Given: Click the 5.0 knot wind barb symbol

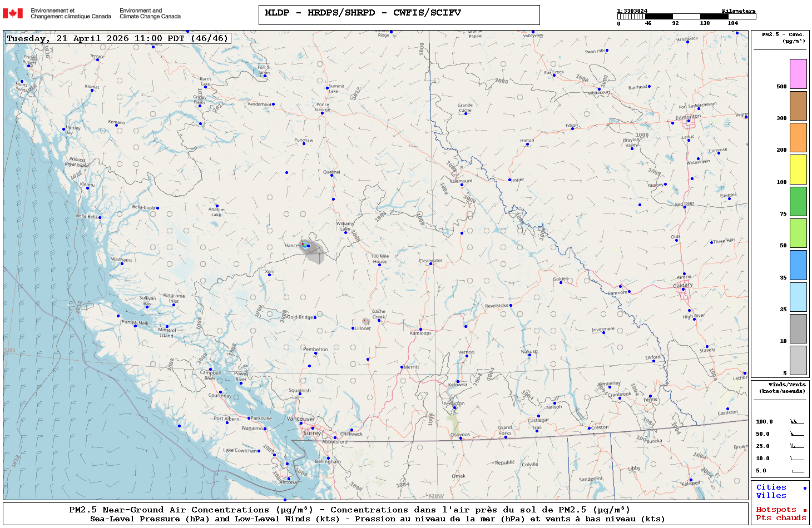Looking at the screenshot, I should 797,471.
